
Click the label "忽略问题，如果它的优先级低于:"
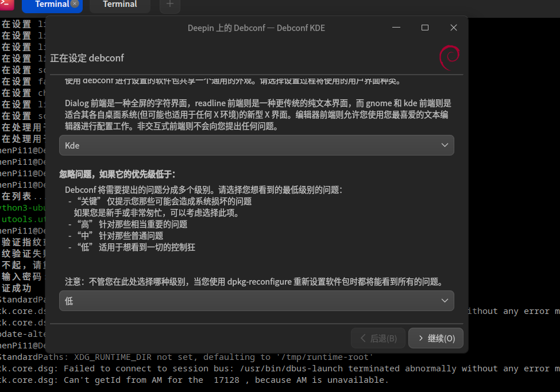coord(117,174)
